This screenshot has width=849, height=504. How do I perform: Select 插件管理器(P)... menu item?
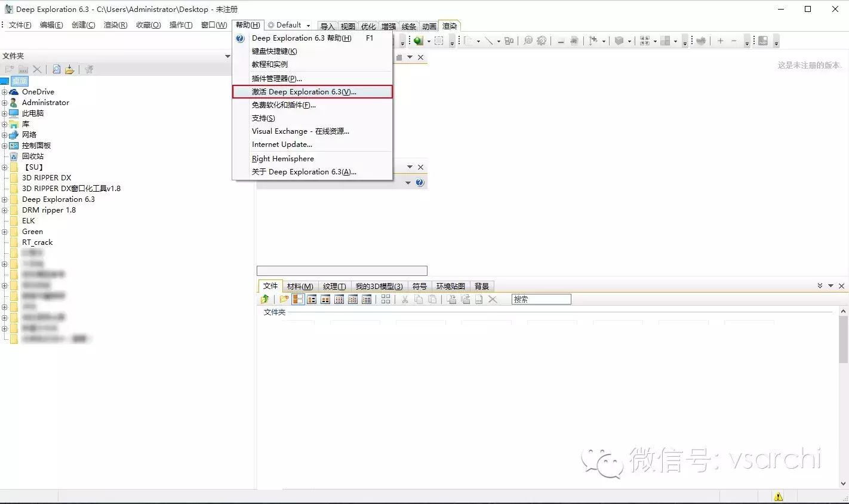(x=312, y=79)
